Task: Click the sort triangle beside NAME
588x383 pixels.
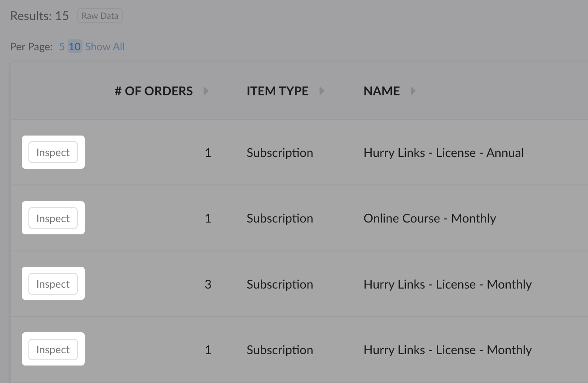Action: [x=413, y=91]
